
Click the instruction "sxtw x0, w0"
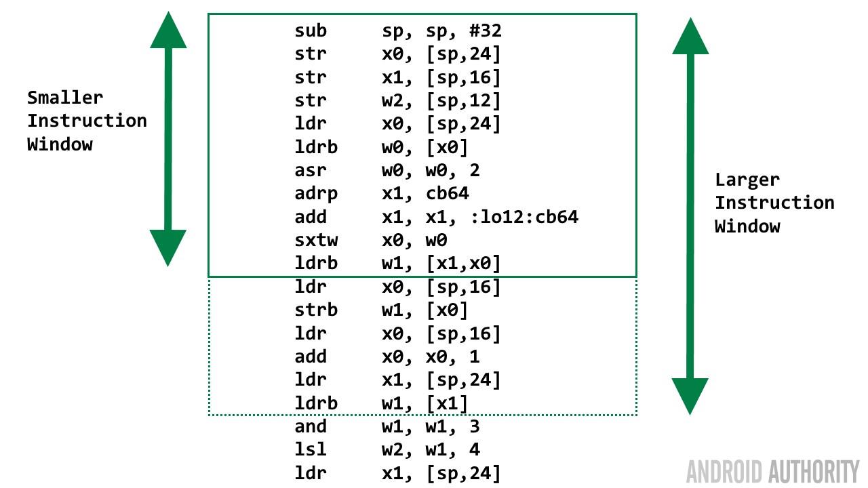[x=371, y=240]
